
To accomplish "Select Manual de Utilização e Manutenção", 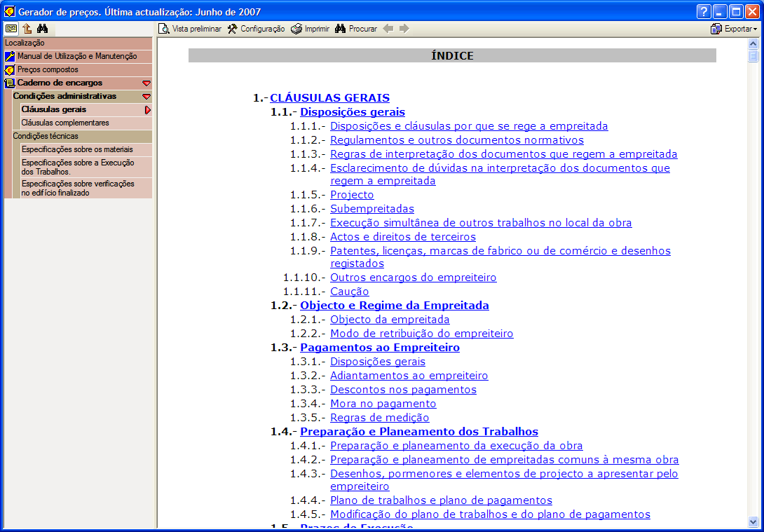I will click(x=78, y=57).
